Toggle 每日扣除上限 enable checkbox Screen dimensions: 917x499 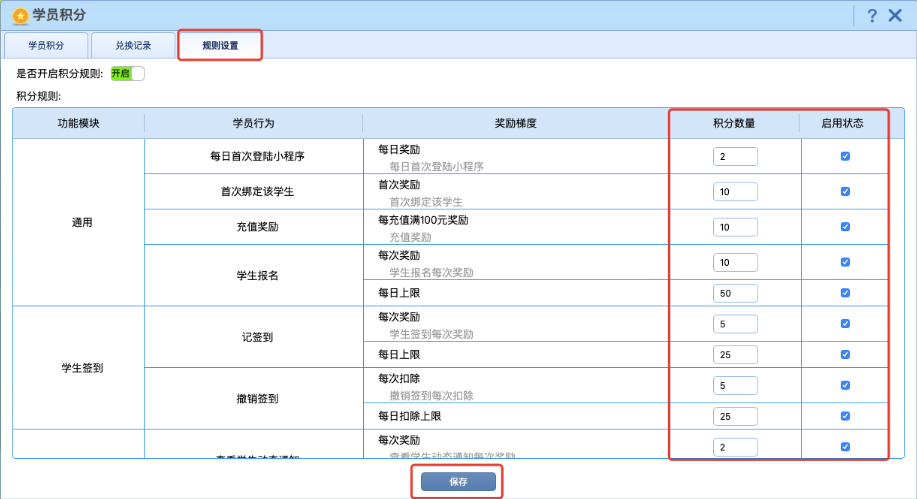(845, 416)
